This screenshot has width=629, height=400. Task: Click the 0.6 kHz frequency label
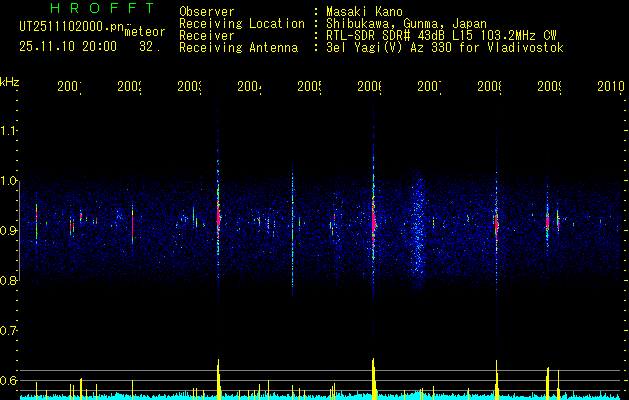[9, 380]
